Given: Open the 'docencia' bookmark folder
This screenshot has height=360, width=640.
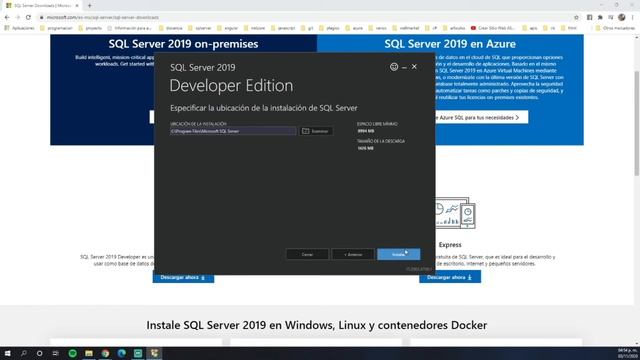Looking at the screenshot, I should [x=171, y=28].
